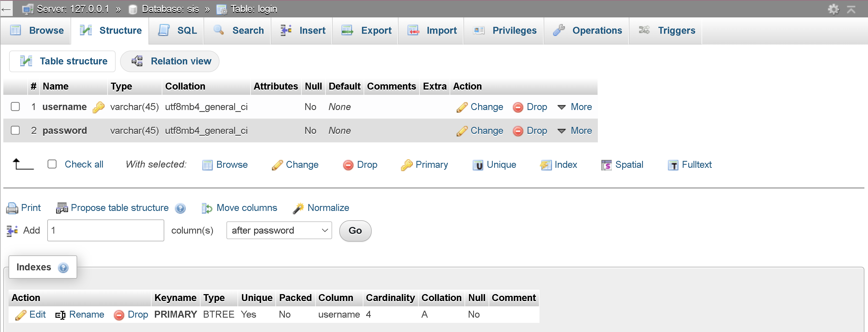868x332 pixels.
Task: Click the Rename icon in the PRIMARY index row
Action: [x=60, y=315]
